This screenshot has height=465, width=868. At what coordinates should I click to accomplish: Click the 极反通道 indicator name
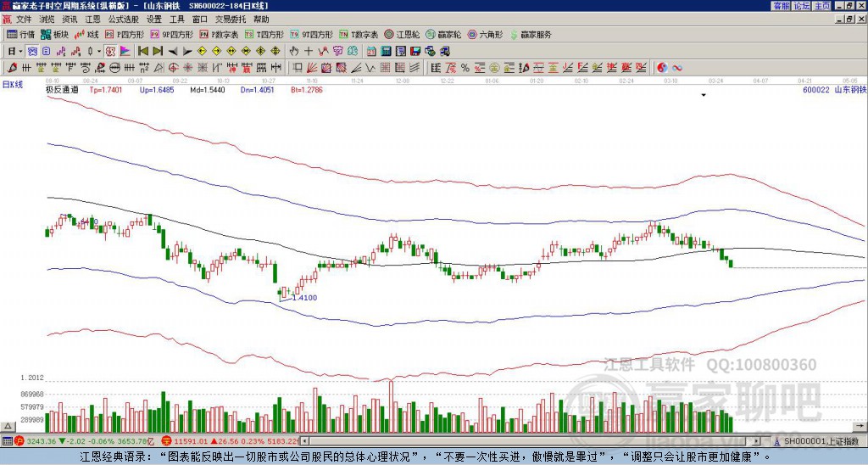tap(62, 90)
